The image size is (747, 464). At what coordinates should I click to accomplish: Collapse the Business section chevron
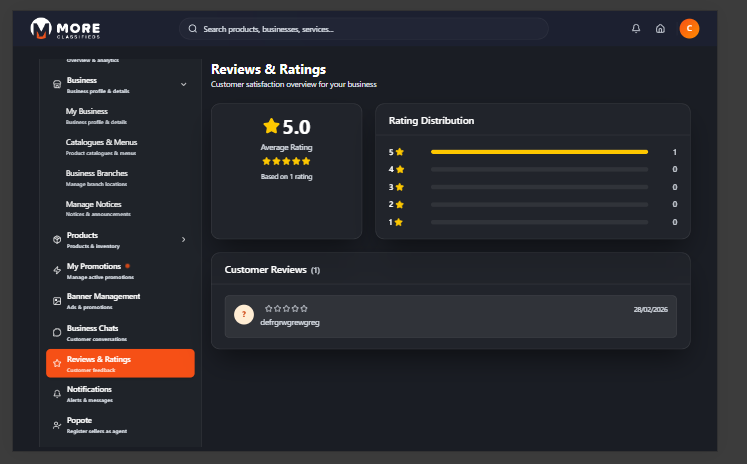coord(183,85)
